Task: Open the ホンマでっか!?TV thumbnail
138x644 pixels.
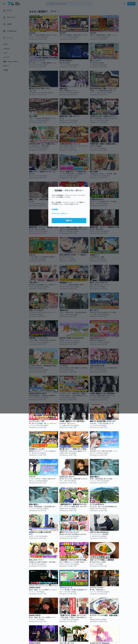Action: pos(43,412)
